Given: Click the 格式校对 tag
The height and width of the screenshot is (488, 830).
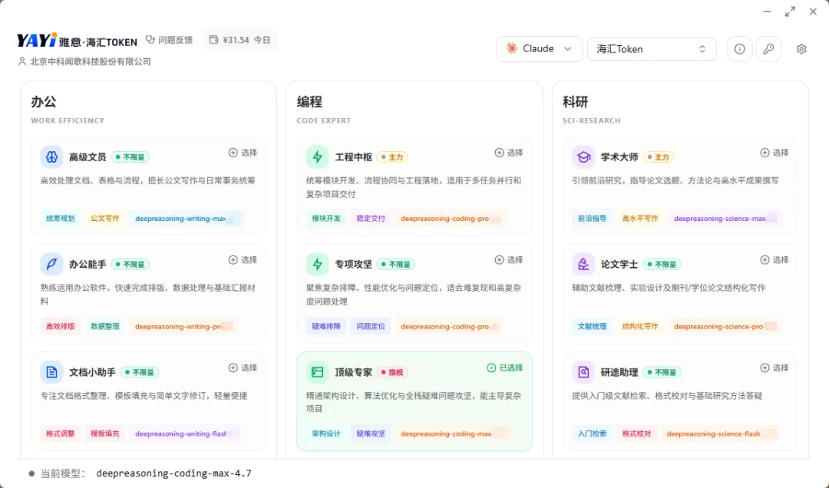Looking at the screenshot, I should pos(636,433).
